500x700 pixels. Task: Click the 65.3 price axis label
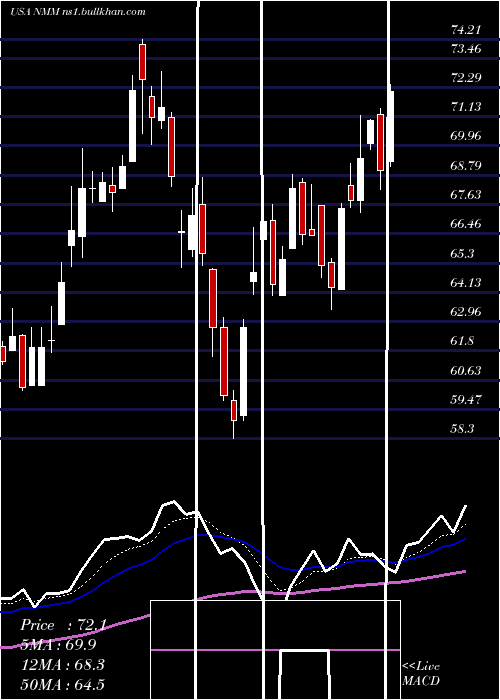(x=462, y=253)
